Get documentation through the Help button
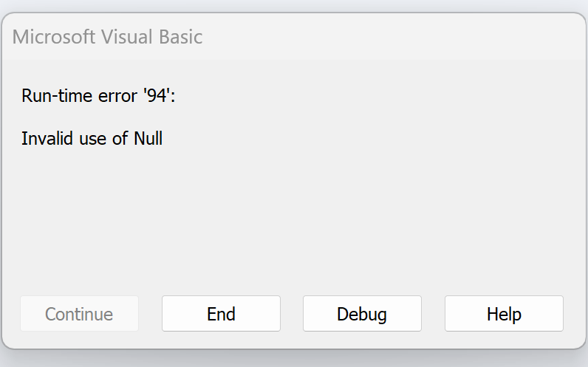This screenshot has height=367, width=588. [504, 314]
